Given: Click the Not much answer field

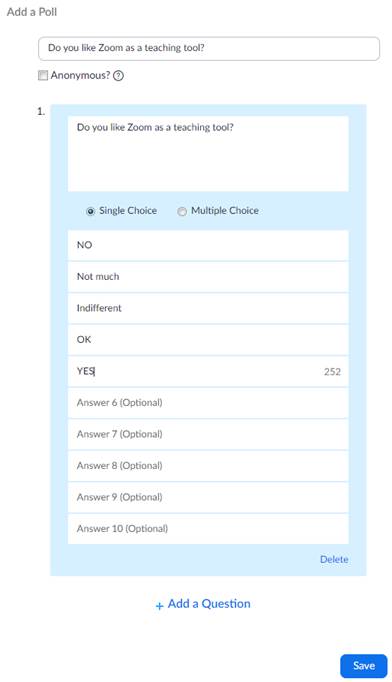Looking at the screenshot, I should pyautogui.click(x=208, y=277).
